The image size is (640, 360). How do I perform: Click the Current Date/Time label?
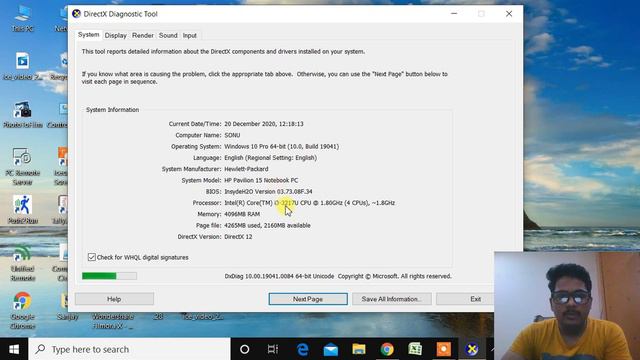[195, 124]
